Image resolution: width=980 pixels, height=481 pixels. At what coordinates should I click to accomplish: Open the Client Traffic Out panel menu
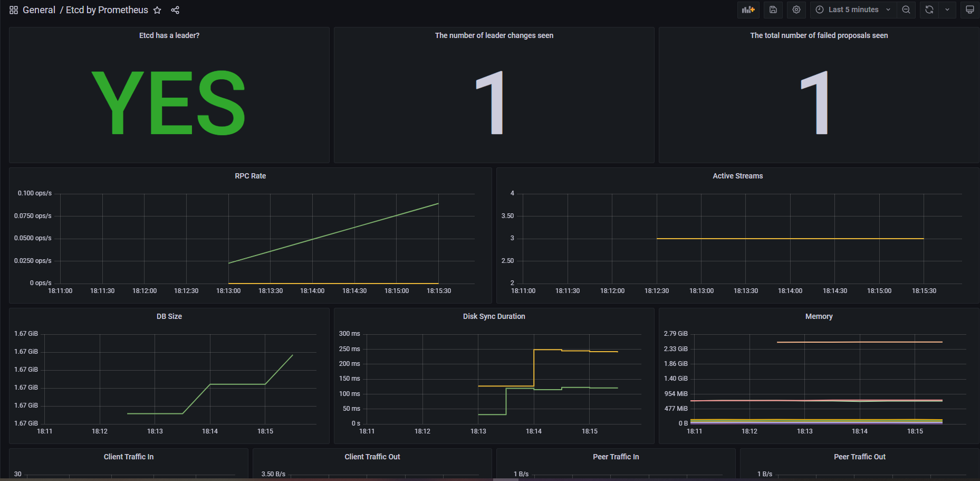tap(372, 457)
